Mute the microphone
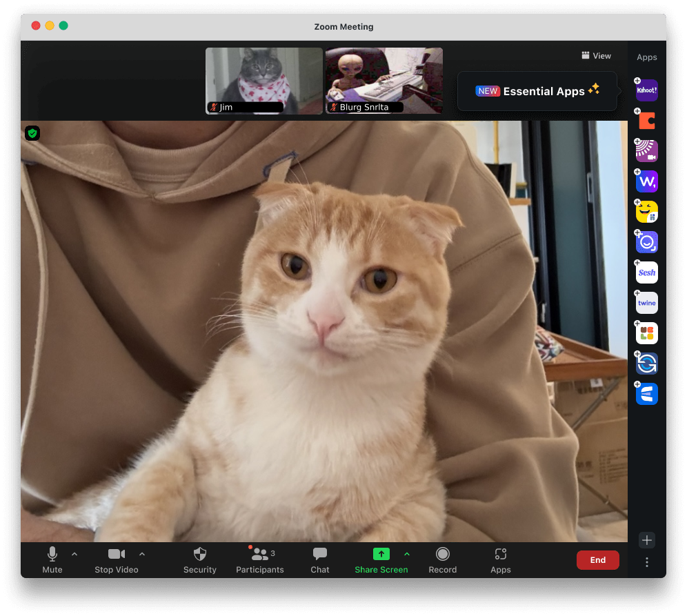687x616 pixels. coord(52,560)
